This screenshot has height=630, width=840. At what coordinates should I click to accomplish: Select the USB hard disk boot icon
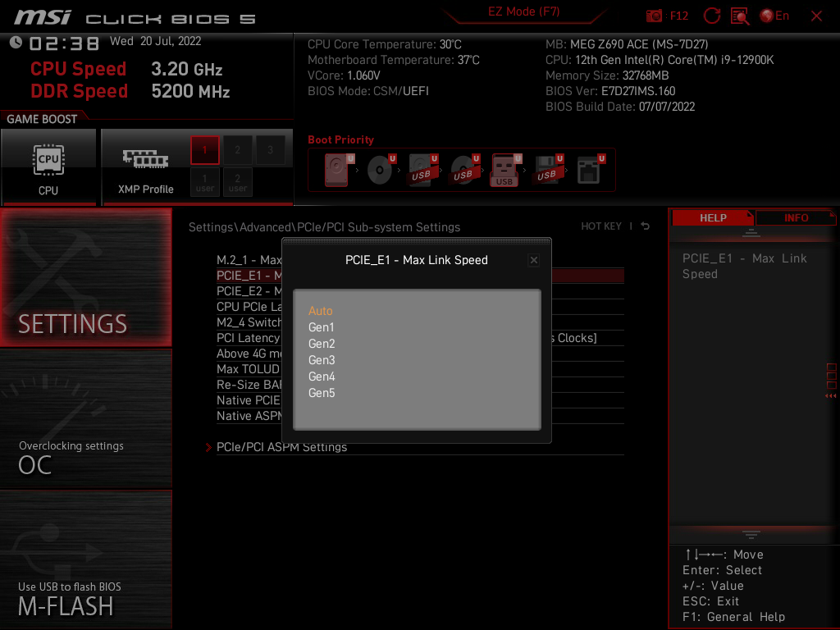pos(422,170)
